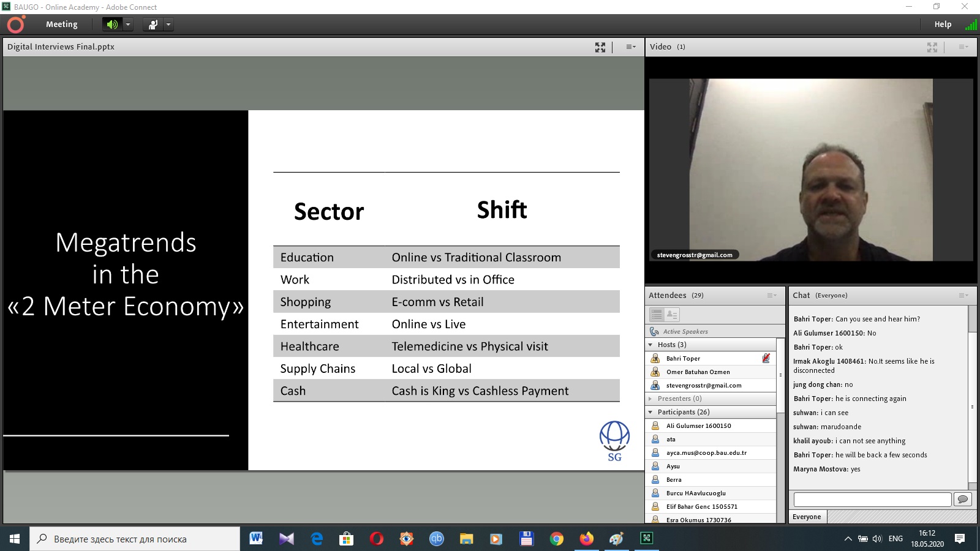Make the presentation pod full screen
Image resolution: width=980 pixels, height=551 pixels.
pos(600,47)
